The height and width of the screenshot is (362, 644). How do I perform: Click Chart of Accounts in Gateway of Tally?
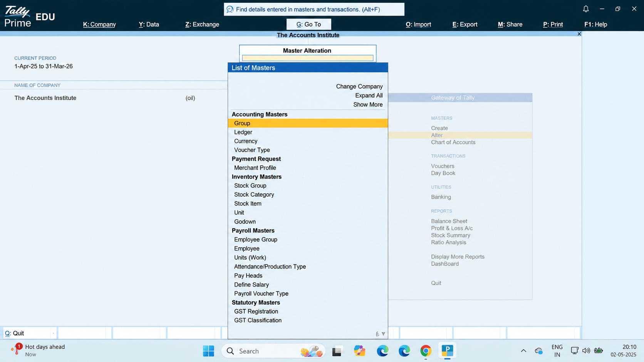click(453, 142)
